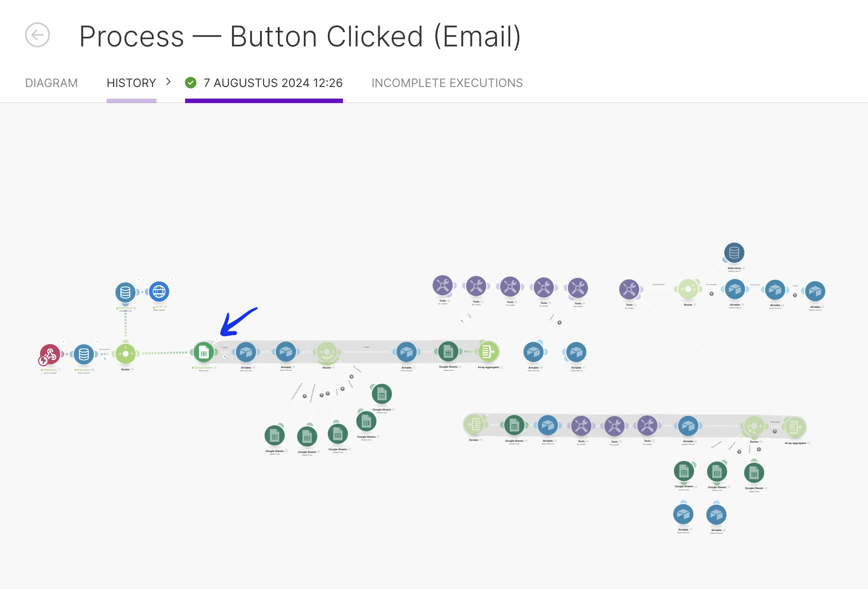Switch to the DIAGRAM tab

pyautogui.click(x=51, y=83)
